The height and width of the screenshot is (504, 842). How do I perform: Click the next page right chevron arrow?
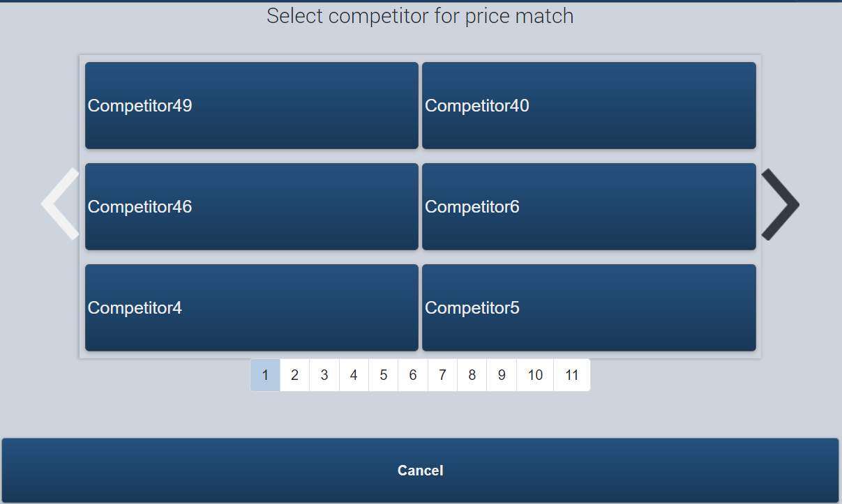(x=781, y=205)
